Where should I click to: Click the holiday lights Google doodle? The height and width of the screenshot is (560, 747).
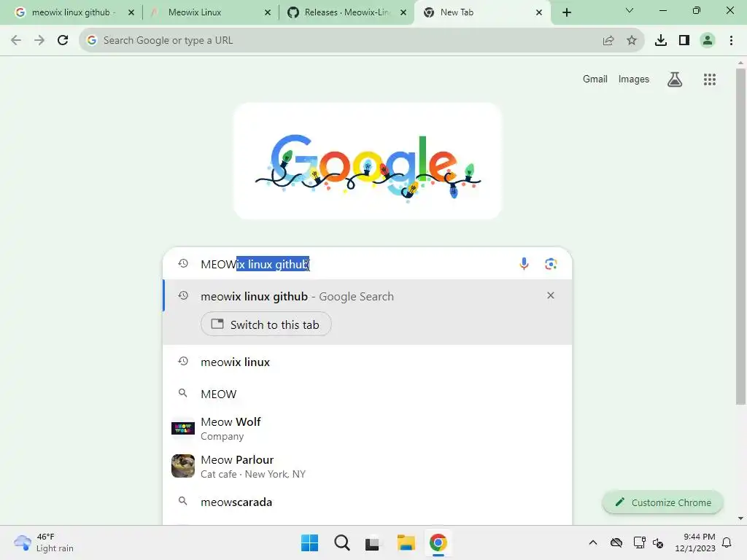pos(368,161)
